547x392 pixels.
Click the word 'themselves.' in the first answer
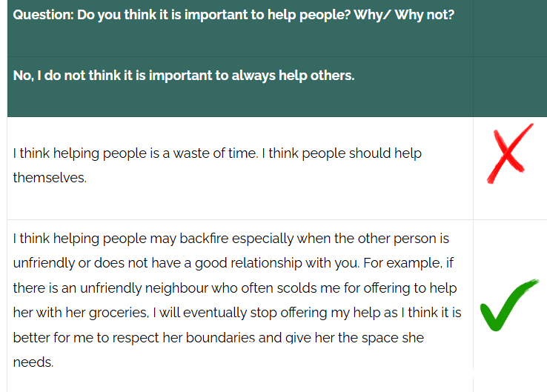point(50,178)
